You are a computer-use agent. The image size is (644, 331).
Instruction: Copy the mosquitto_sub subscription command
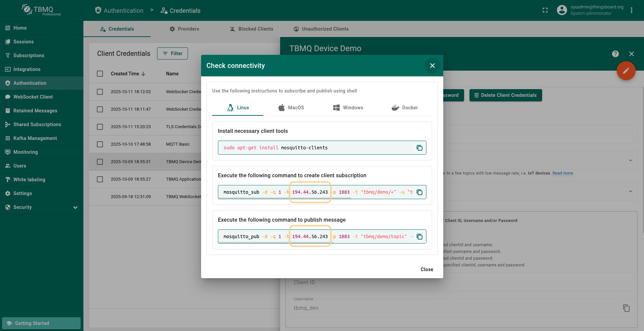(419, 192)
